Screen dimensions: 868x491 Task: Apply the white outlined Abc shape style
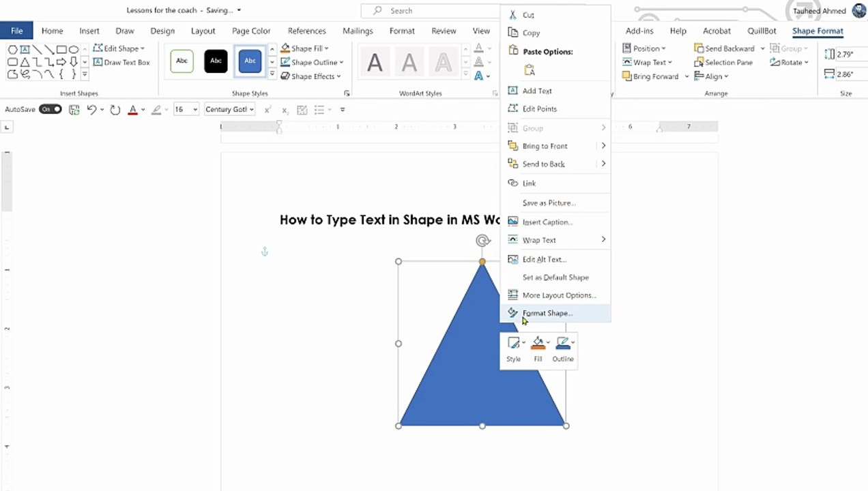182,61
